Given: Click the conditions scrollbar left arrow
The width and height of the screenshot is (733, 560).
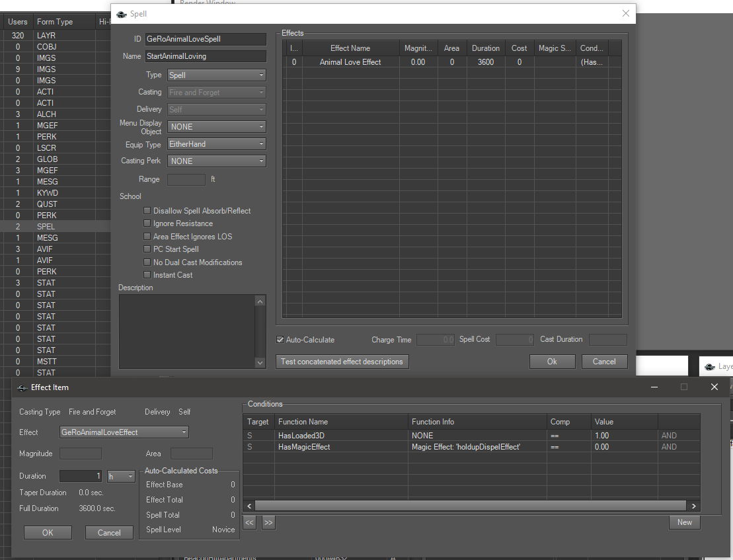Looking at the screenshot, I should click(x=249, y=506).
